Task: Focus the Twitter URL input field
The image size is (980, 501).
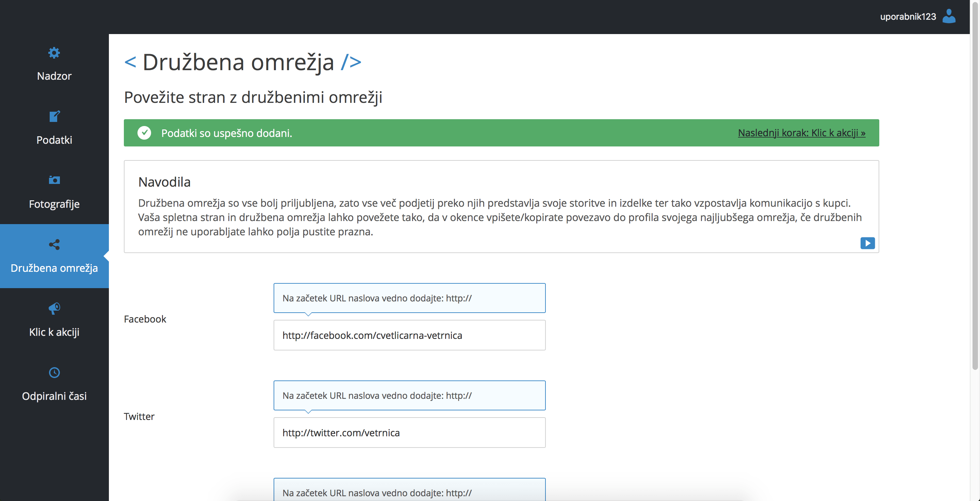Action: (x=409, y=433)
